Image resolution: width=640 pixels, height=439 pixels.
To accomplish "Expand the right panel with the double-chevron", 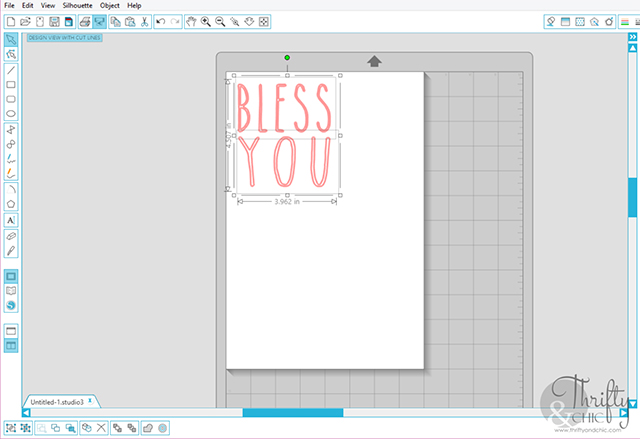I will [x=633, y=37].
